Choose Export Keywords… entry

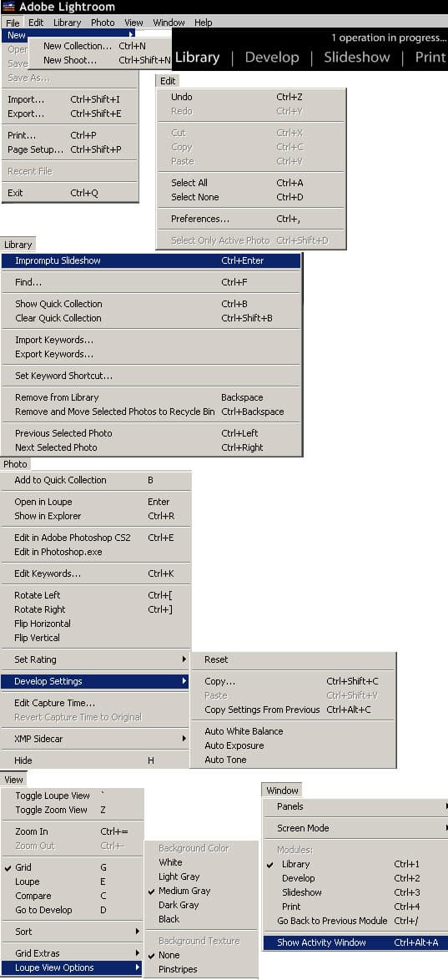150,354
